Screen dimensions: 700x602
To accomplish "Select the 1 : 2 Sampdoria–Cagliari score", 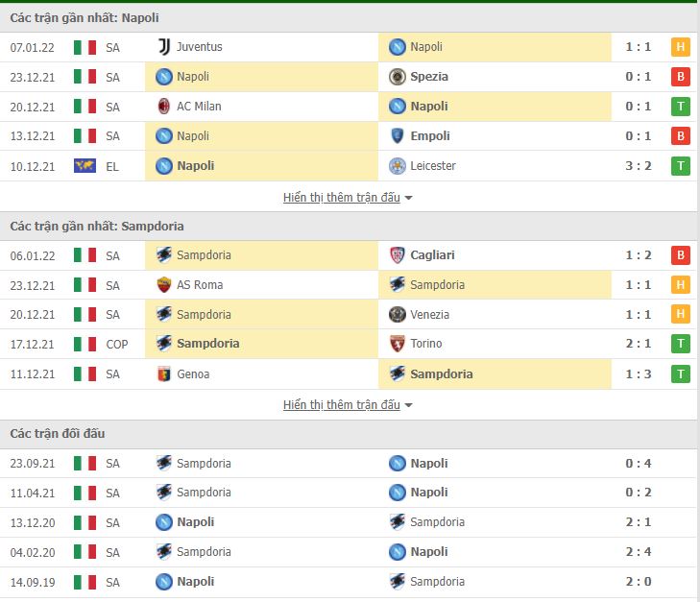I will 638,255.
